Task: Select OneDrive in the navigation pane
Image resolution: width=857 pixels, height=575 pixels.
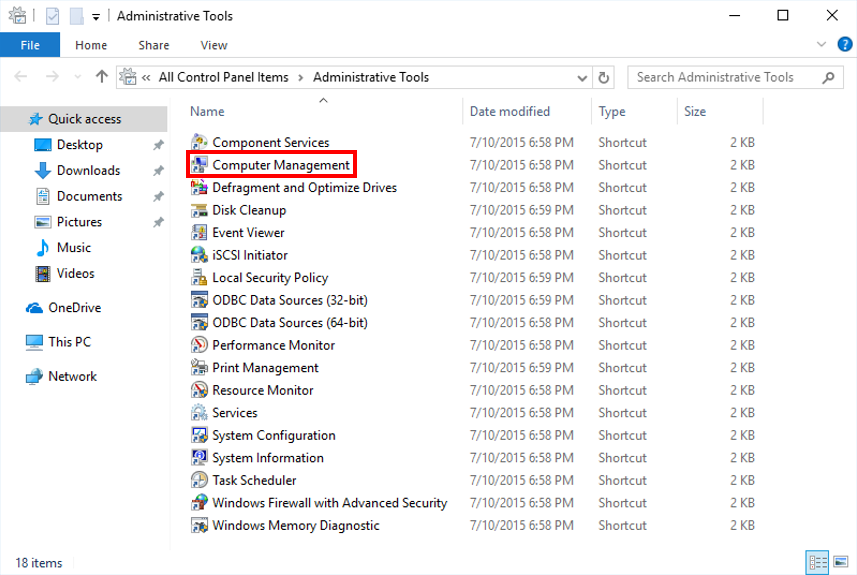Action: [74, 308]
